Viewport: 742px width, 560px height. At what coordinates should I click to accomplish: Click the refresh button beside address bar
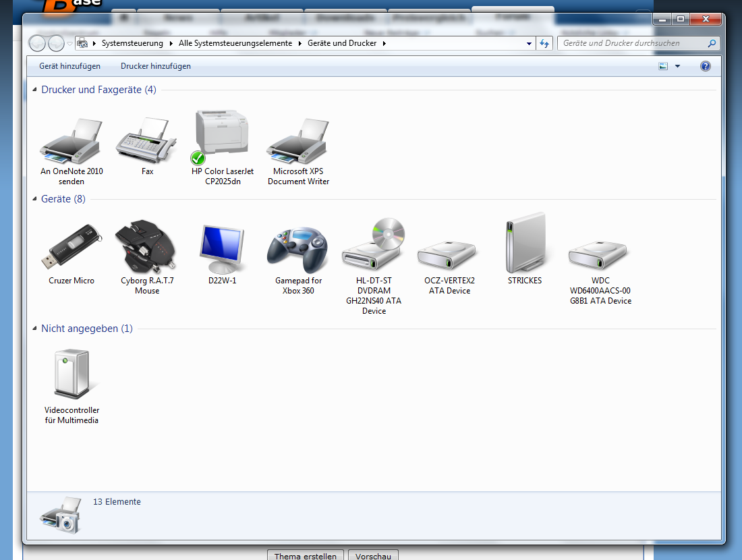(x=544, y=44)
